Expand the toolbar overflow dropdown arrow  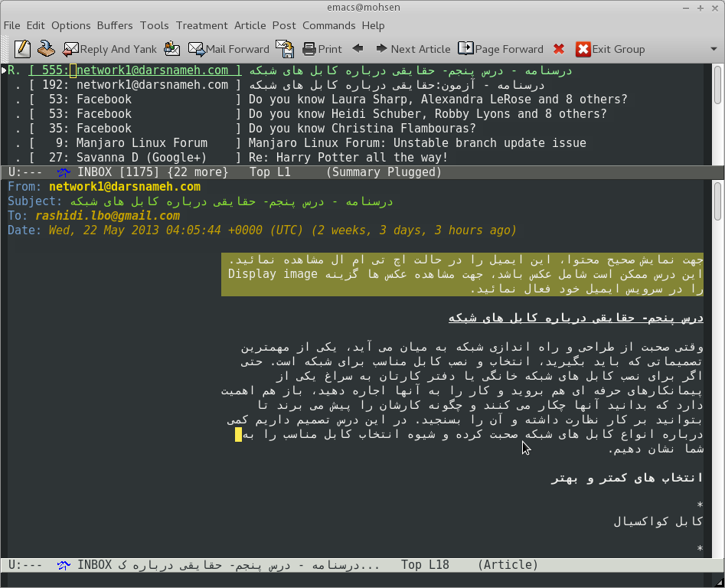714,49
